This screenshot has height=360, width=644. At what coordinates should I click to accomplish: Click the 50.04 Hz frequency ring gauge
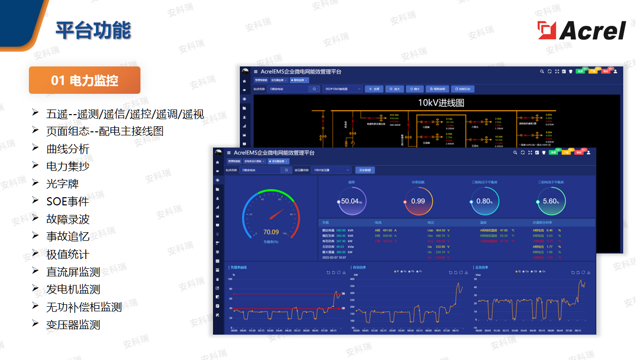(352, 201)
